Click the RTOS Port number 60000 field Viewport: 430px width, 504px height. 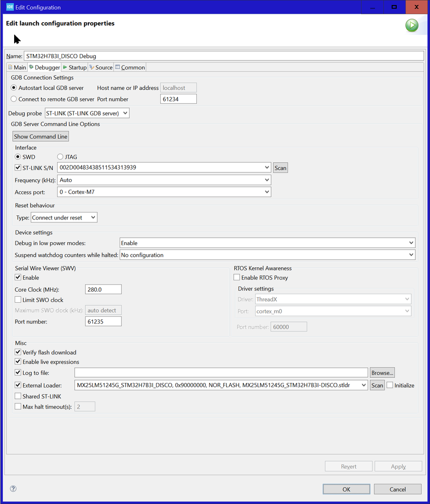tap(289, 327)
